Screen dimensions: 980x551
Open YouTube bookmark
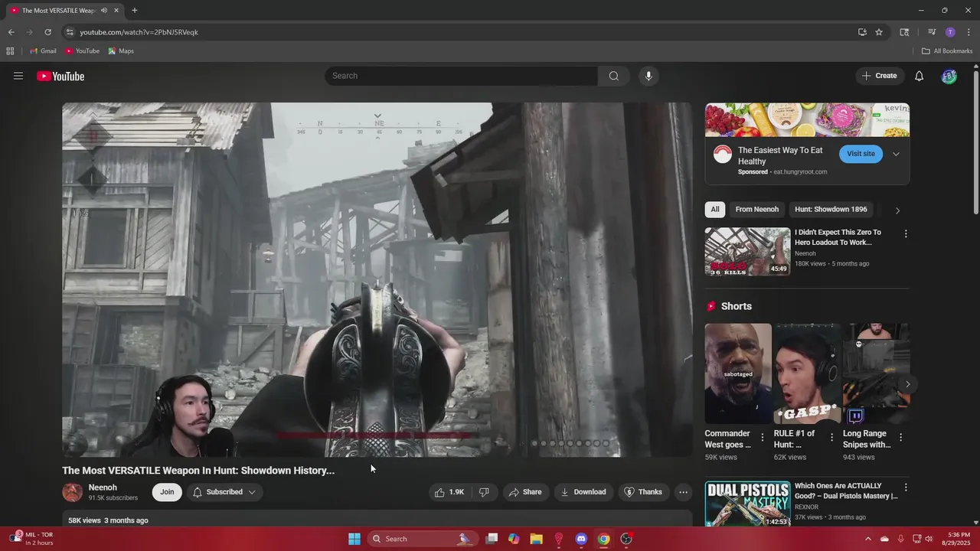click(82, 51)
